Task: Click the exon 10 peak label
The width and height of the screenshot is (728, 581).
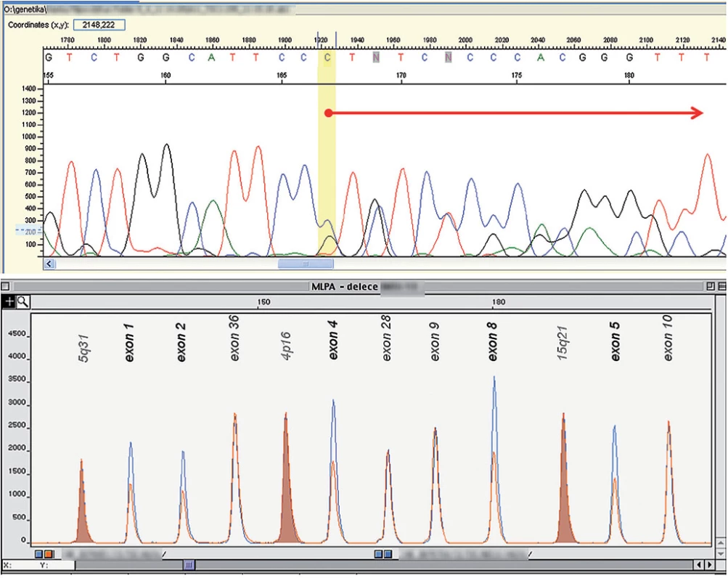Action: tap(667, 338)
